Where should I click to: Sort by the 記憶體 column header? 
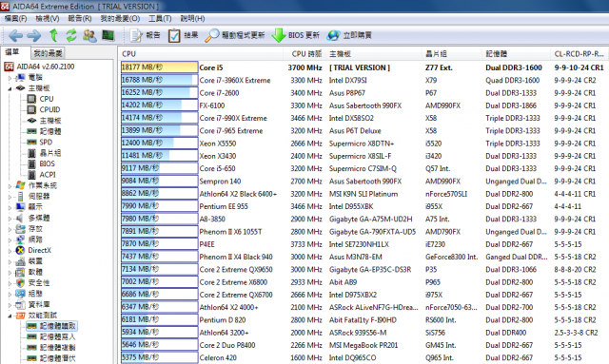point(516,54)
